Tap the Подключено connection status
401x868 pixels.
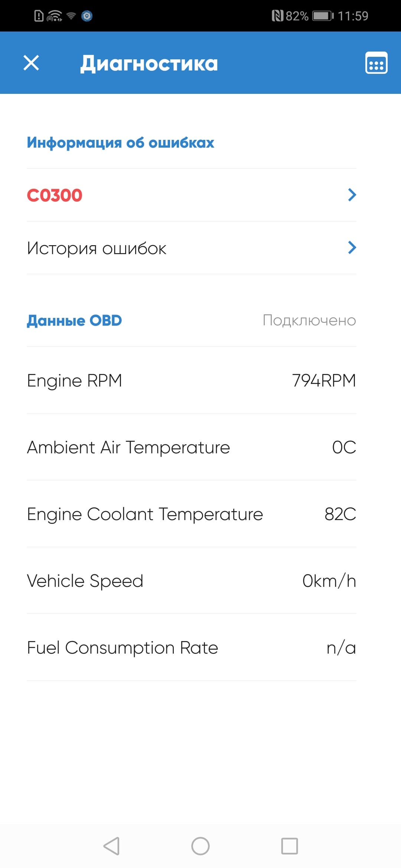309,320
